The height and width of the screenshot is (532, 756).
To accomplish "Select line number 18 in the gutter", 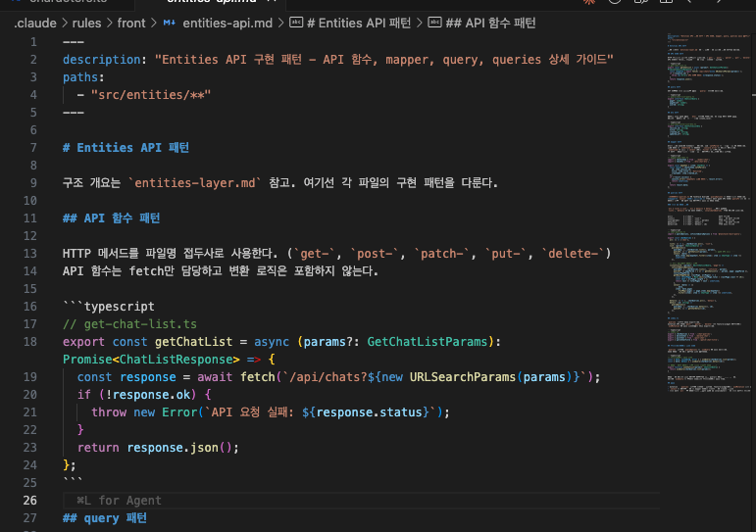I will pos(29,342).
